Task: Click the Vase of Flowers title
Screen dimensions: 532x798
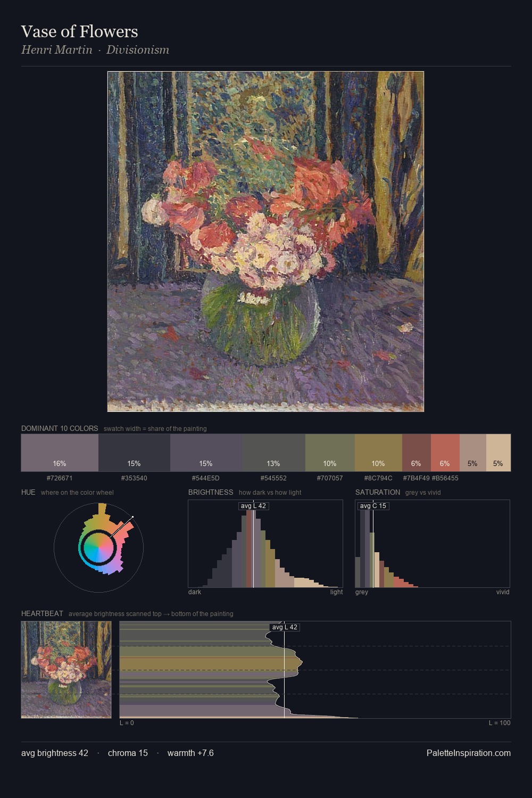Action: (x=80, y=31)
